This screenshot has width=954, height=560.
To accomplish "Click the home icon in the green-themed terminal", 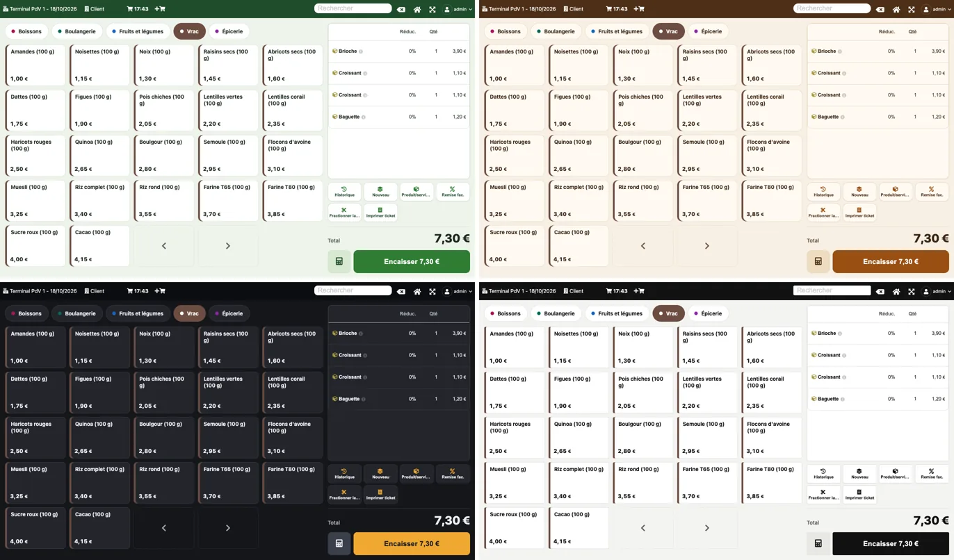I will pyautogui.click(x=417, y=9).
